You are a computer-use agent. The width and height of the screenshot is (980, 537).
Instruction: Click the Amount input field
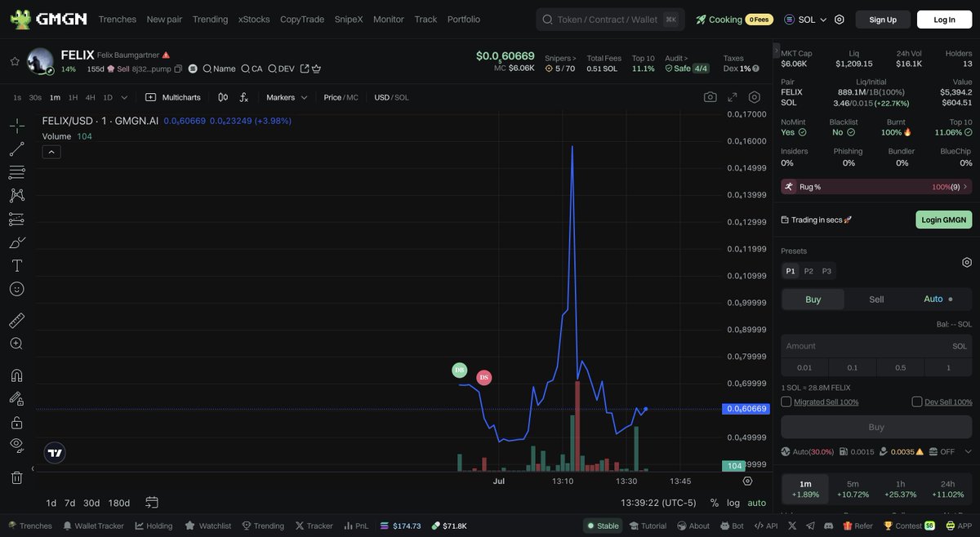[x=876, y=346]
